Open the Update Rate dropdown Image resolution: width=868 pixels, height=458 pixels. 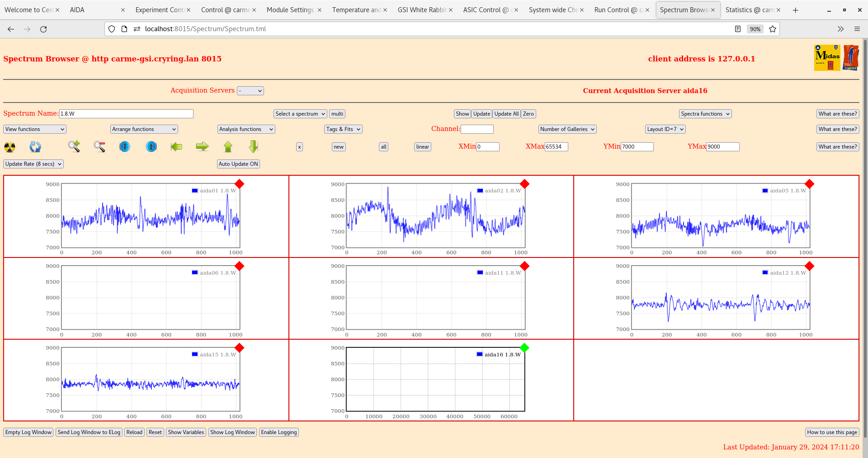[33, 164]
